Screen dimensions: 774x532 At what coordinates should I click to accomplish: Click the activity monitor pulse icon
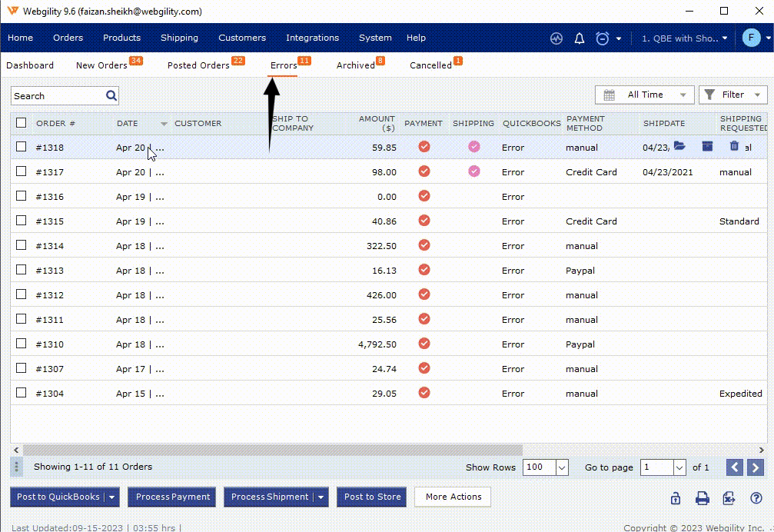point(556,38)
